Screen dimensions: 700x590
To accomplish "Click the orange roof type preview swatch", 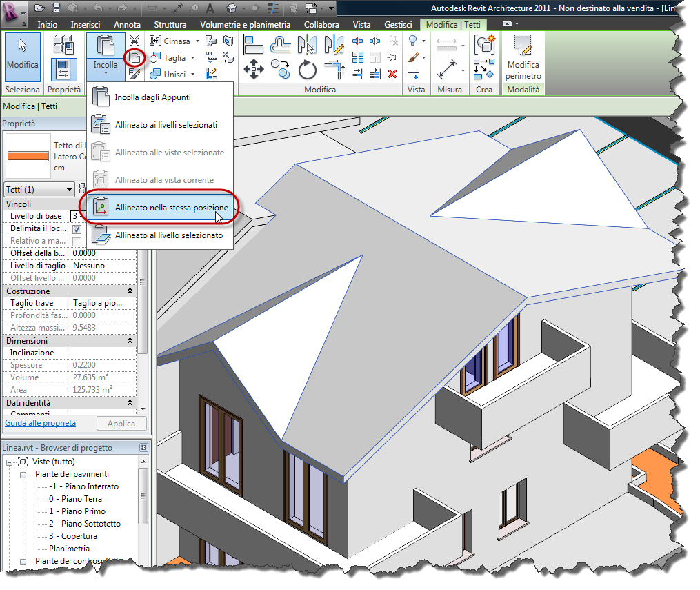I will coord(28,157).
